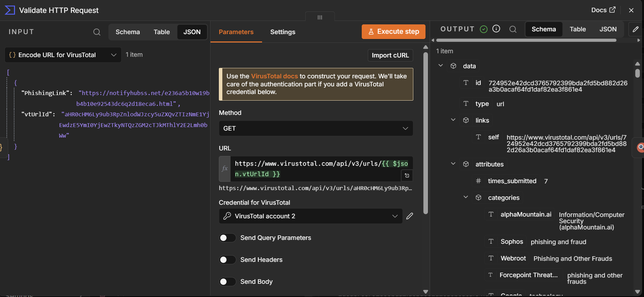Click the data object cube icon
The height and width of the screenshot is (297, 644).
(453, 66)
